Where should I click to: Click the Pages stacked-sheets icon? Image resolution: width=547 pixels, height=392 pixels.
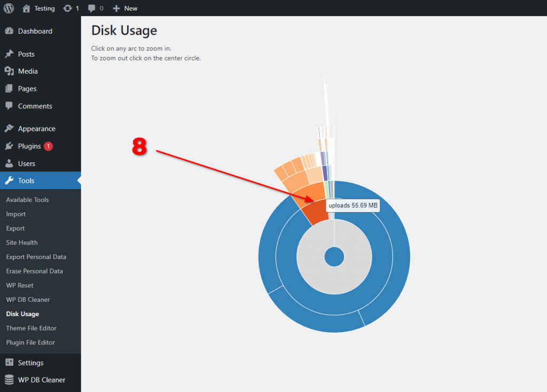coord(10,89)
